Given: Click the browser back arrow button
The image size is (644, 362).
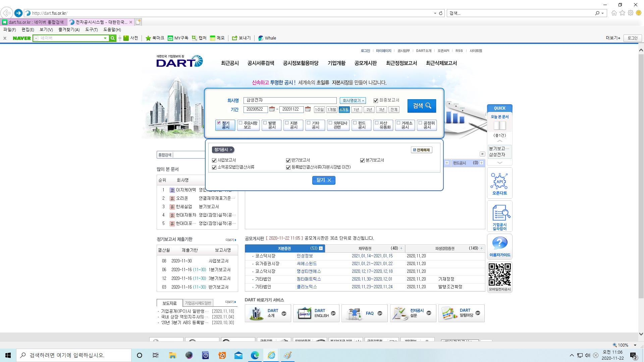Looking at the screenshot, I should click(x=7, y=13).
